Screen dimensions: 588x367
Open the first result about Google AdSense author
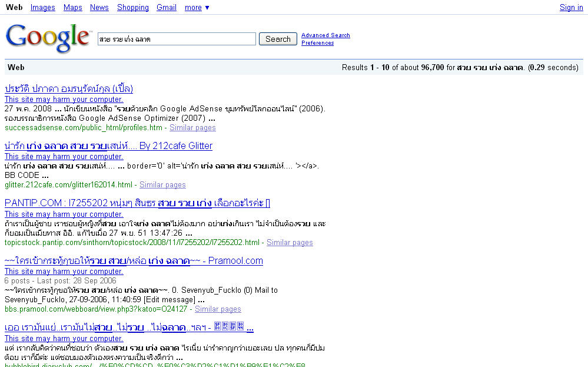pos(69,88)
